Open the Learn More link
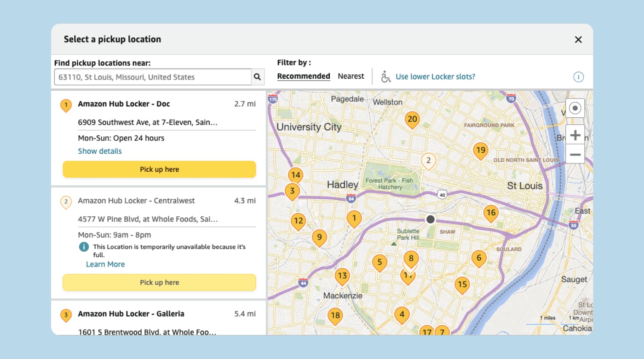644x359 pixels. [105, 264]
